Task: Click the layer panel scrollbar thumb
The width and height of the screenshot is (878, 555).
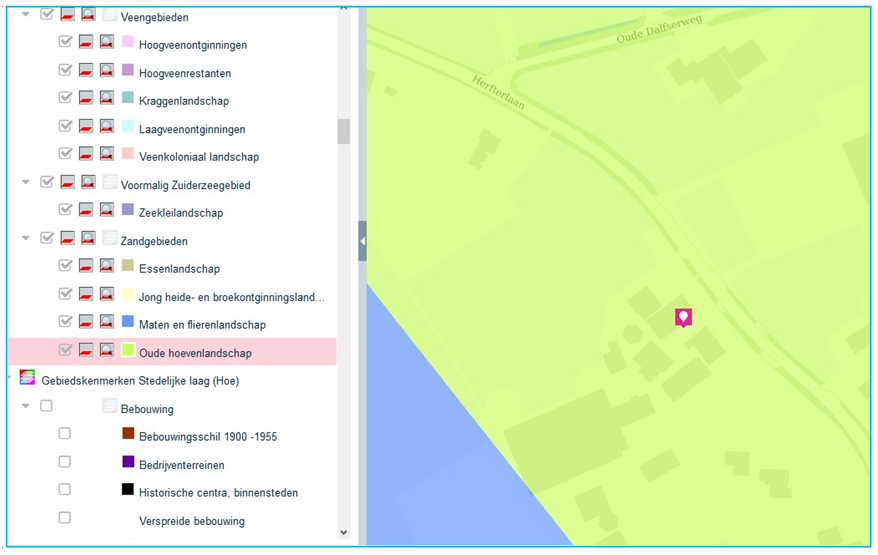Action: (343, 132)
